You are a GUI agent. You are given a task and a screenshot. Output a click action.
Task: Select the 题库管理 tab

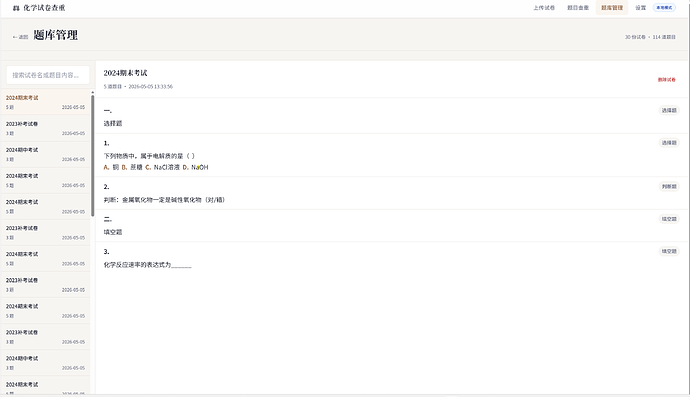[x=612, y=8]
